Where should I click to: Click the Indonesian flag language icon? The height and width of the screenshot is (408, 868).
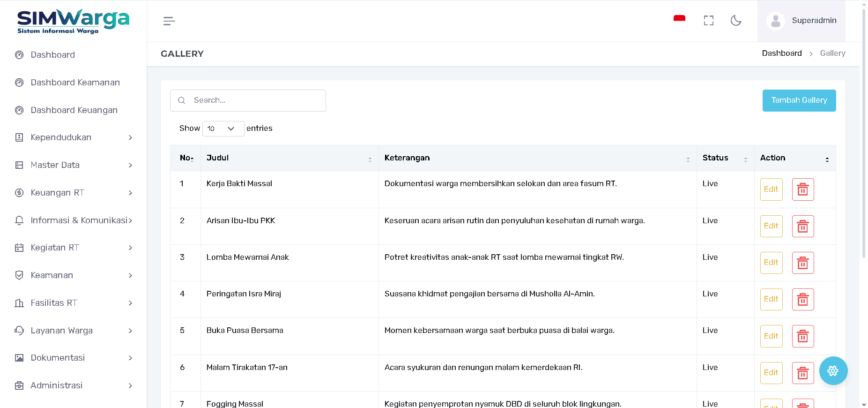click(x=679, y=19)
